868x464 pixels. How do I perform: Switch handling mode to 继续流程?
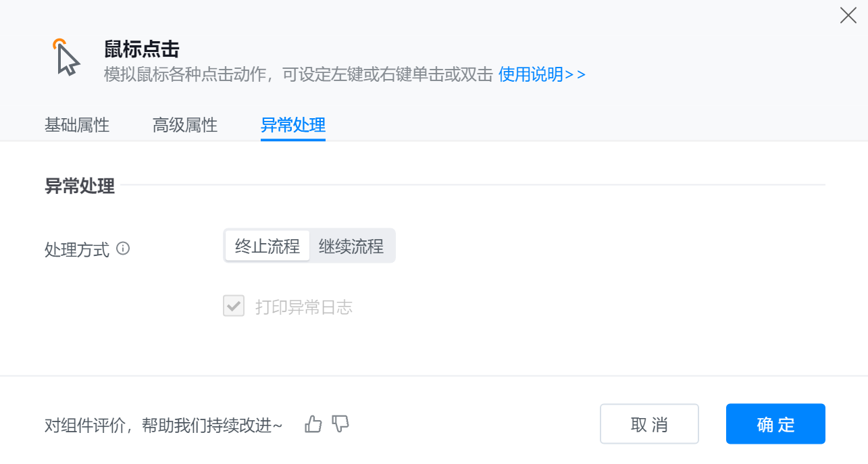click(351, 246)
